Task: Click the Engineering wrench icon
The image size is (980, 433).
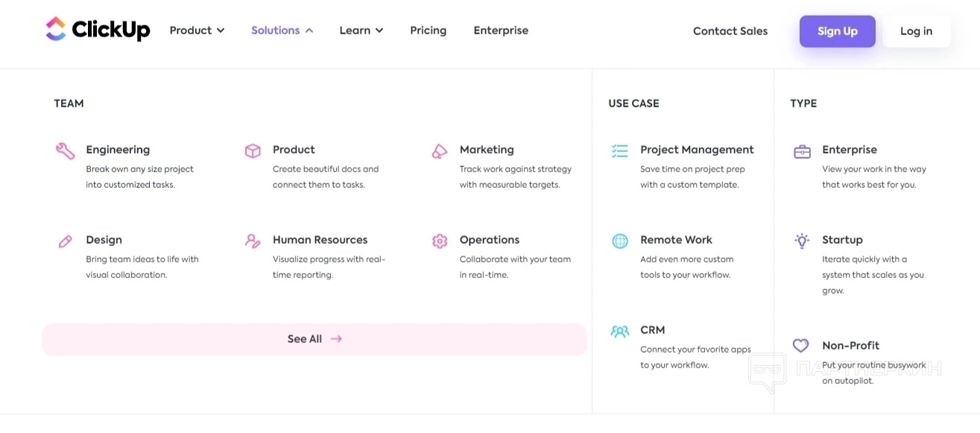Action: 65,151
